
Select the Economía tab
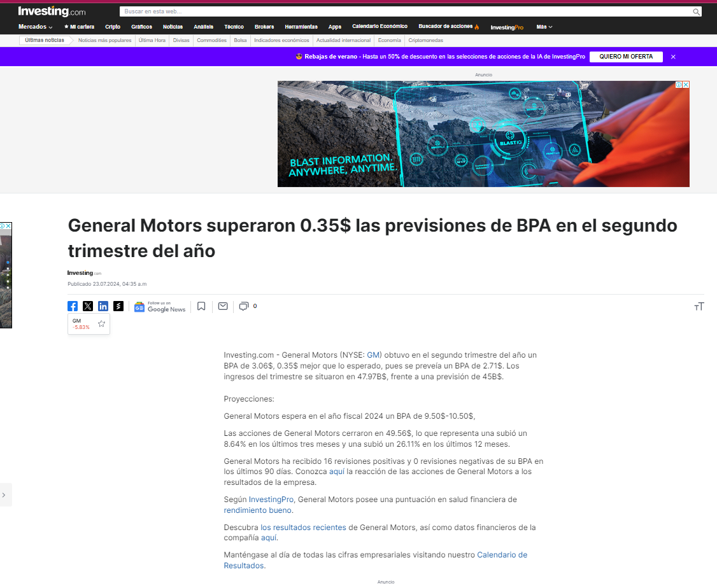point(390,40)
